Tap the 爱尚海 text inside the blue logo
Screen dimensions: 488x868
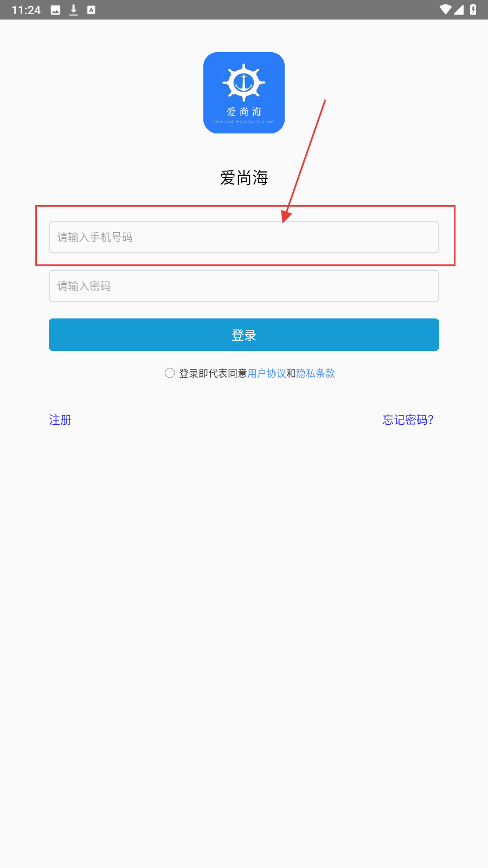pos(244,112)
